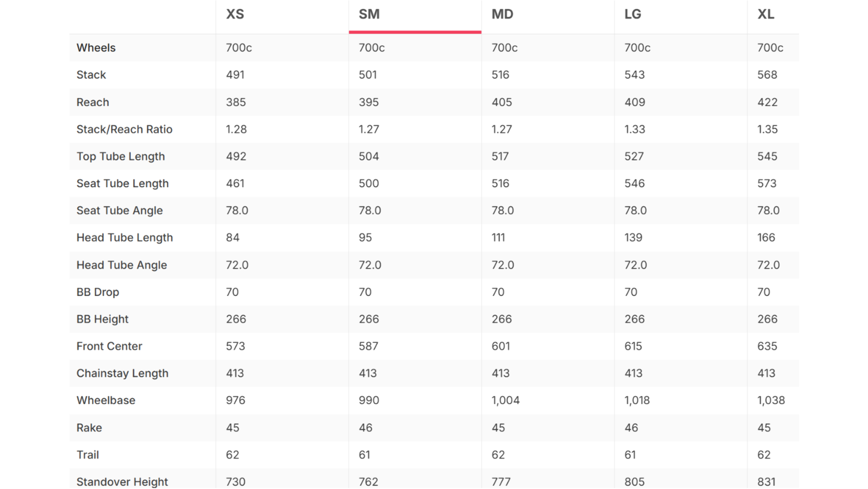Click the SM stack value 501
This screenshot has height=489, width=868.
click(368, 75)
